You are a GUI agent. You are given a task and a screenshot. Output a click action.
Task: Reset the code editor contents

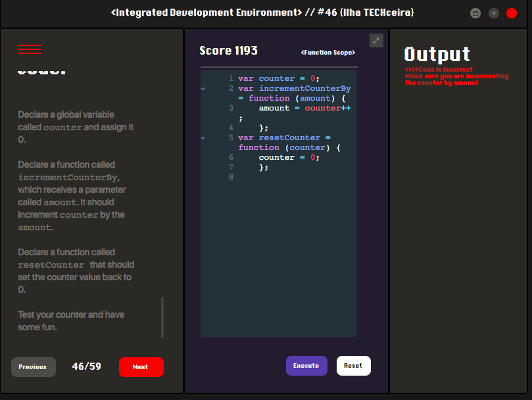coord(354,366)
